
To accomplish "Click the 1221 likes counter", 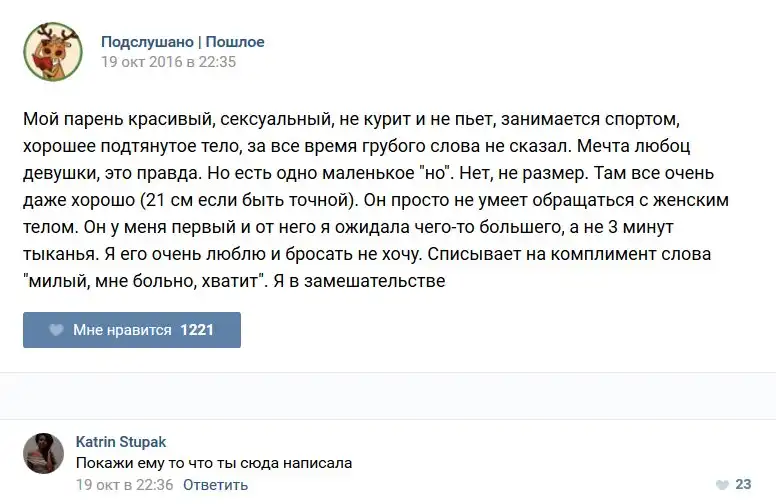I will click(197, 329).
